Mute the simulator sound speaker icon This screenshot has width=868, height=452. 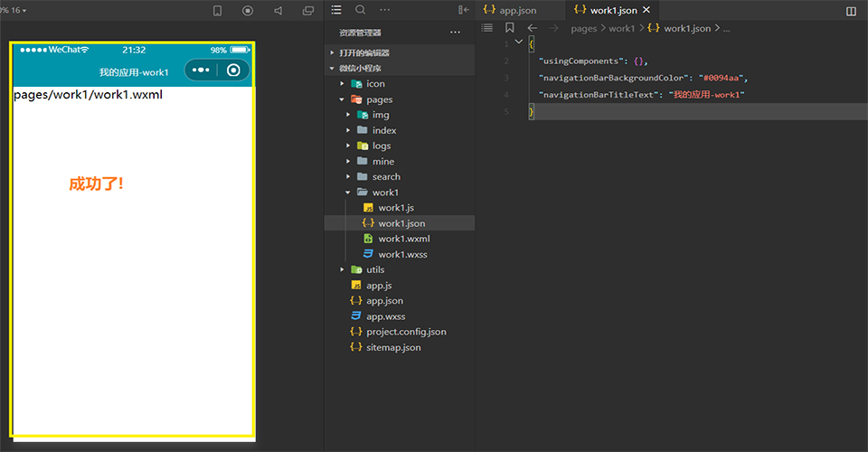278,11
